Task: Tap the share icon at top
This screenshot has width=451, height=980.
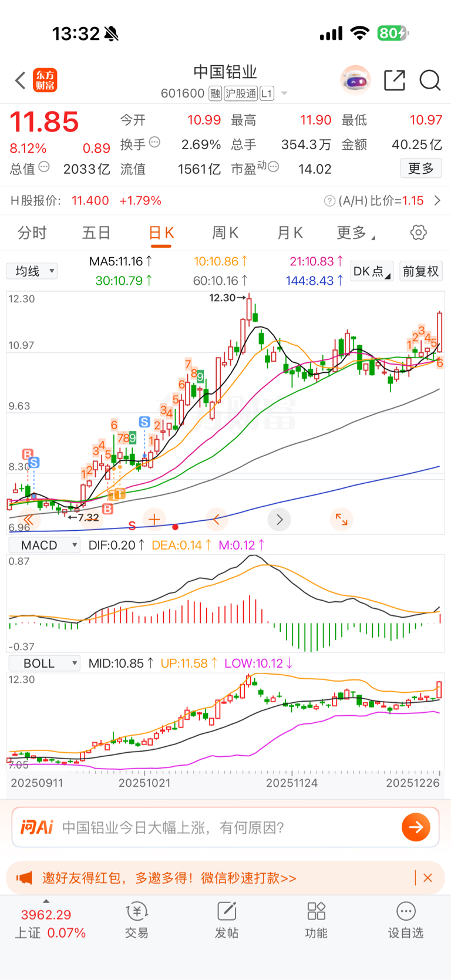Action: pos(395,80)
